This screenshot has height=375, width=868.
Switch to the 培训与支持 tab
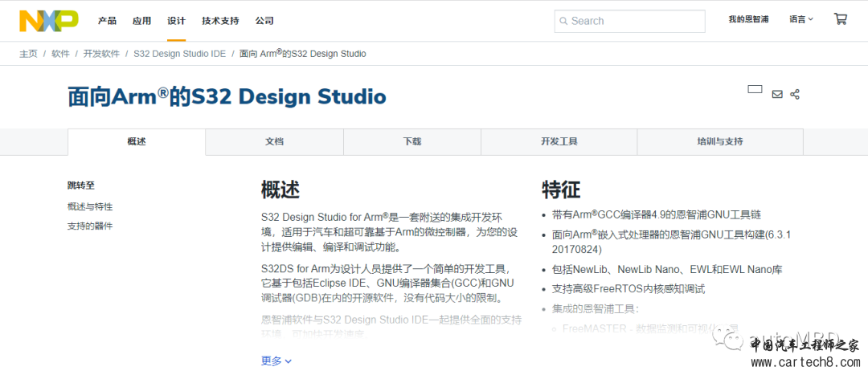click(719, 141)
